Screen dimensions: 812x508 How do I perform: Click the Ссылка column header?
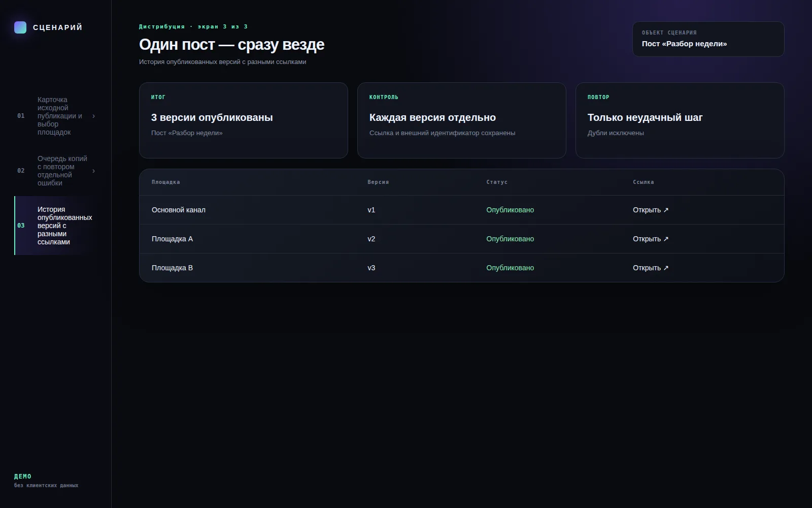[644, 182]
